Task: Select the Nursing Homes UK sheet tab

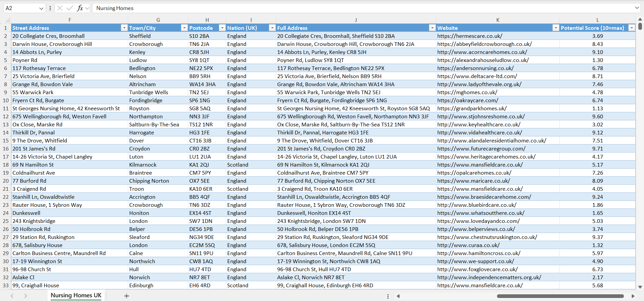Action: click(76, 295)
